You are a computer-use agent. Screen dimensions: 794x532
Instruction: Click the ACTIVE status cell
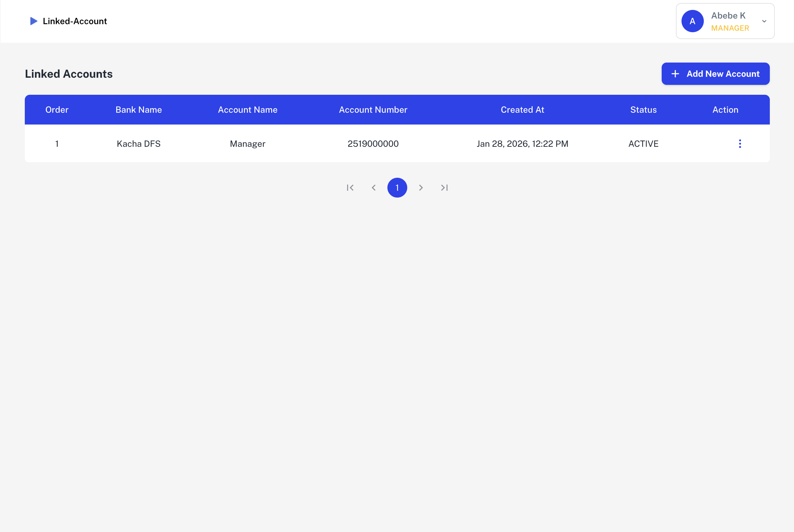pos(643,143)
